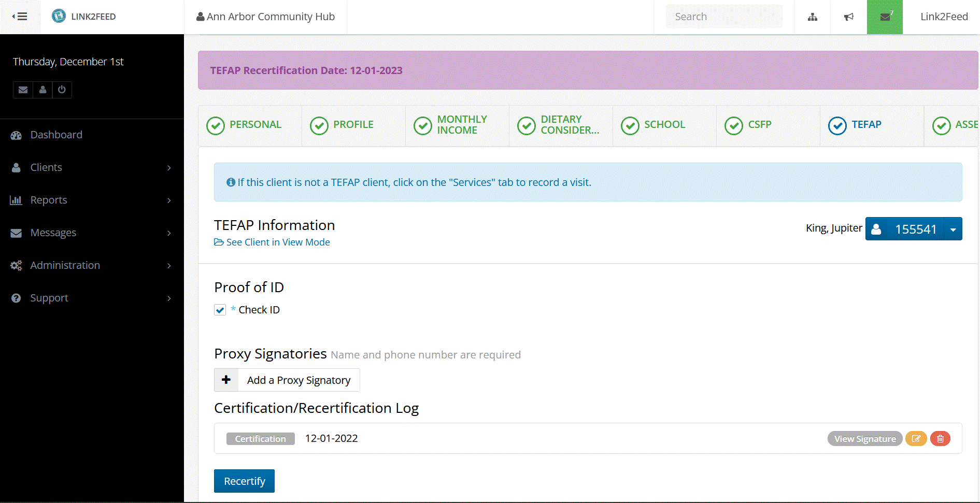Delete the certification entry with red trash icon
The width and height of the screenshot is (980, 503).
(x=940, y=439)
